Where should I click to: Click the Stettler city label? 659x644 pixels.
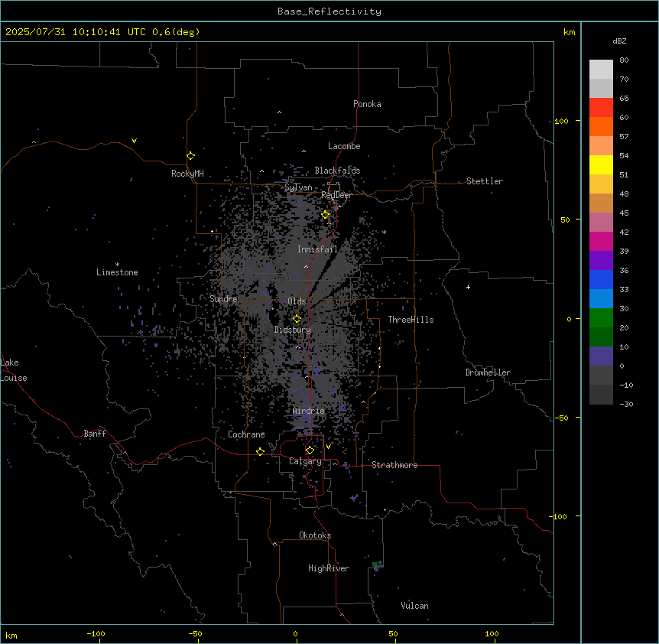click(485, 181)
